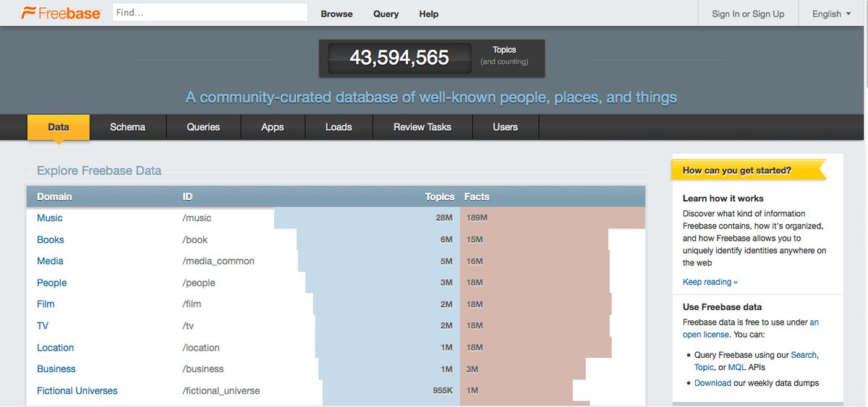This screenshot has width=868, height=407.
Task: Open the Fictional Universes domain
Action: click(x=77, y=390)
